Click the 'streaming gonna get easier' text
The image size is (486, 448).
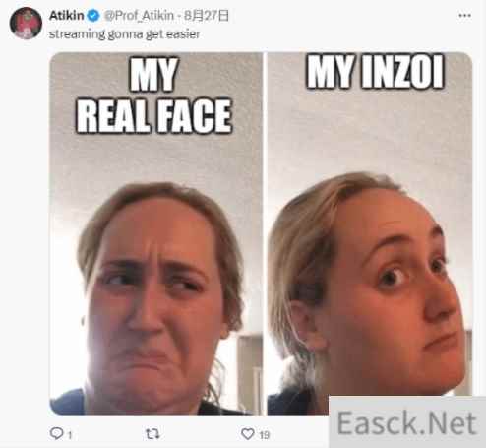coord(124,34)
